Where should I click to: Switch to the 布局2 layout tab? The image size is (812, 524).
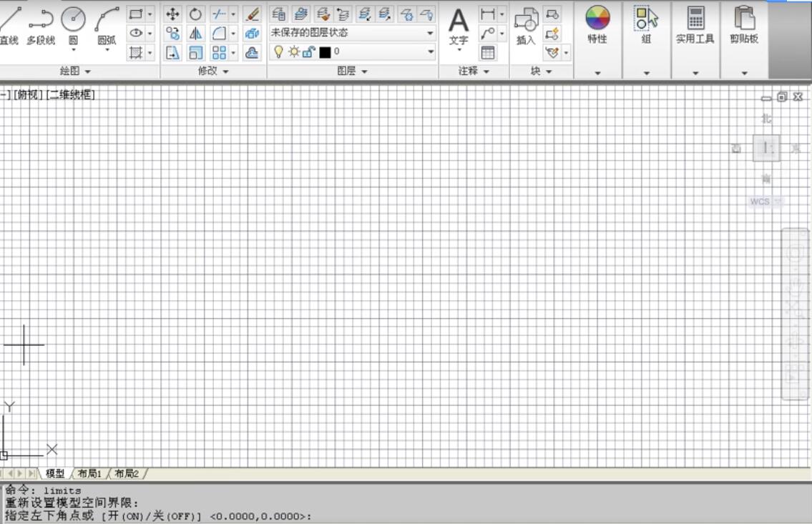(127, 473)
